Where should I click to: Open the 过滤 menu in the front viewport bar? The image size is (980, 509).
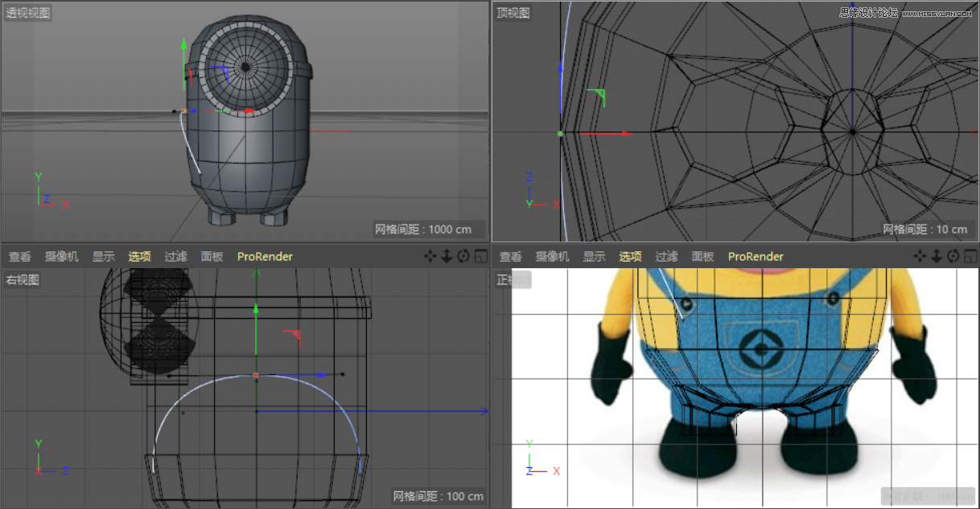pos(666,256)
